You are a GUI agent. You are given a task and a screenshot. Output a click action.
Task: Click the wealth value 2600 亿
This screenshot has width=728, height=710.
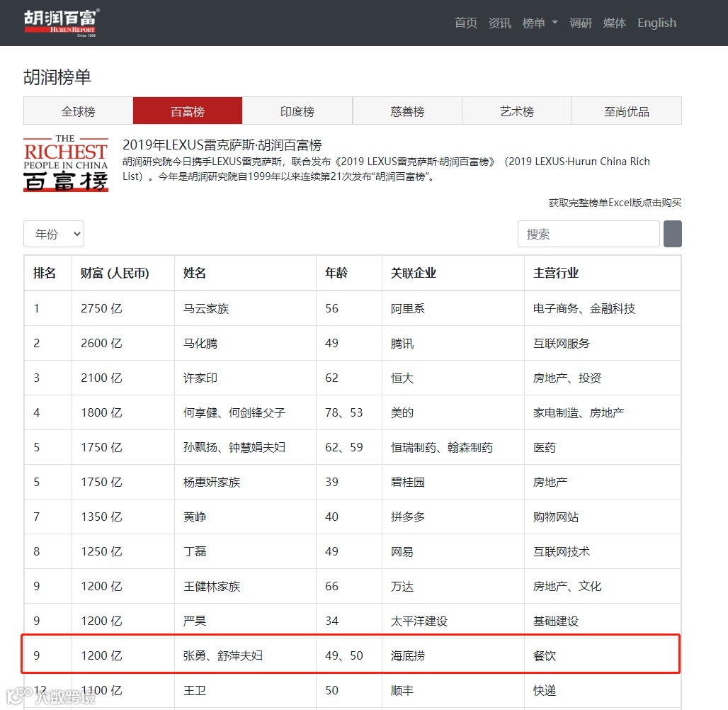coord(101,344)
